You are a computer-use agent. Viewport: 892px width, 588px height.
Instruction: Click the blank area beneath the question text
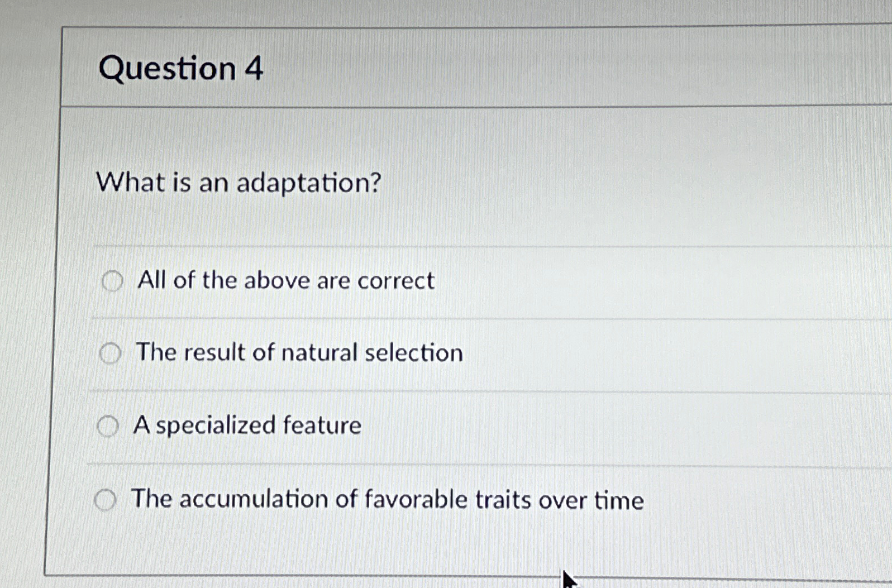pos(335,223)
